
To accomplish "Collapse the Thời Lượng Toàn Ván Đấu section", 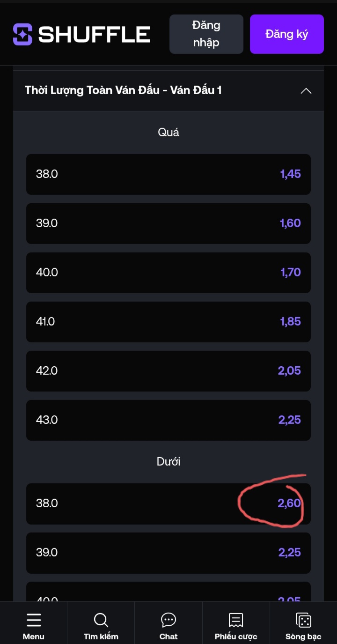I will click(x=306, y=91).
